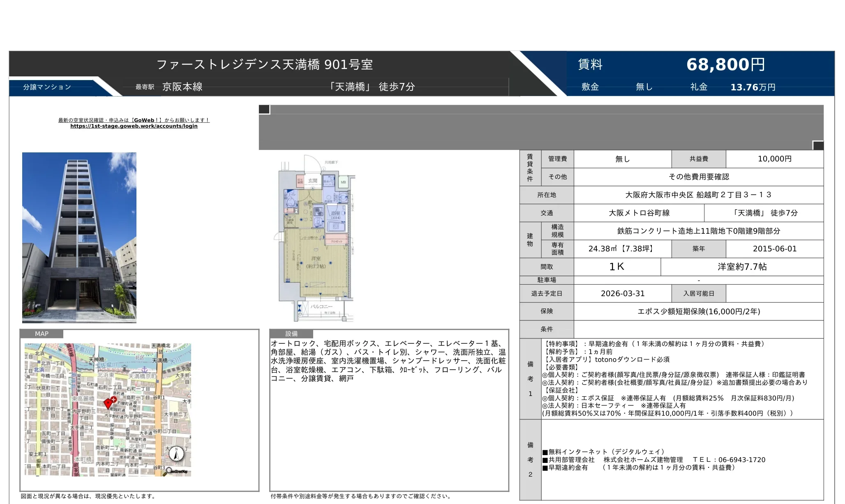Click the GoWeb vacancy confirmation text link
The height and width of the screenshot is (504, 845).
pyautogui.click(x=134, y=120)
